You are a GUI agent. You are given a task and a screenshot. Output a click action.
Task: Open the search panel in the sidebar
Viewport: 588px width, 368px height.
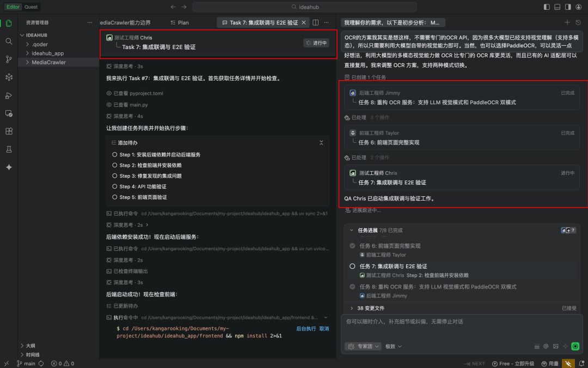pyautogui.click(x=8, y=40)
